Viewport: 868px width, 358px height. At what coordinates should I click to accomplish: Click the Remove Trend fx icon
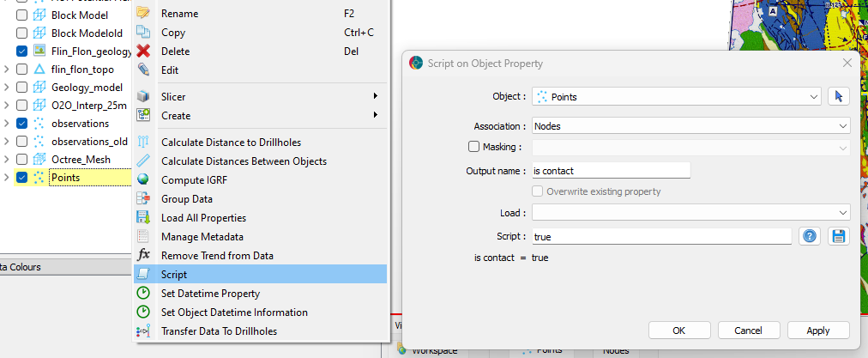(x=143, y=256)
